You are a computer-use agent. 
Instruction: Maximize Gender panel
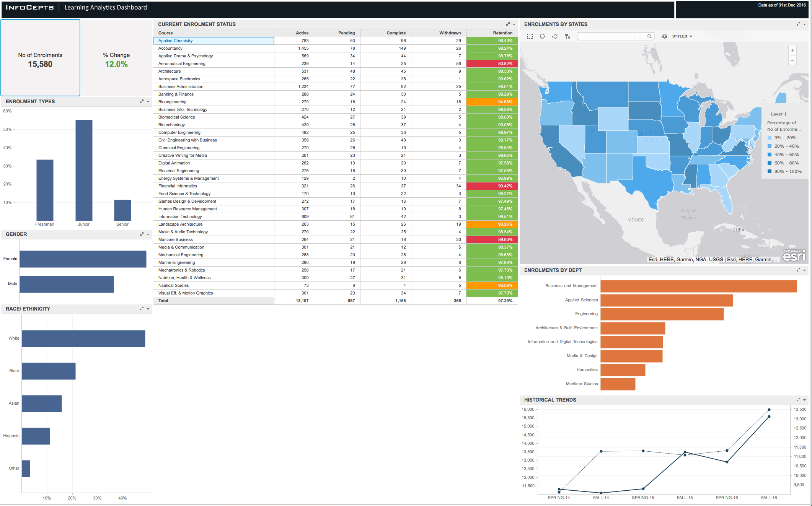(142, 234)
